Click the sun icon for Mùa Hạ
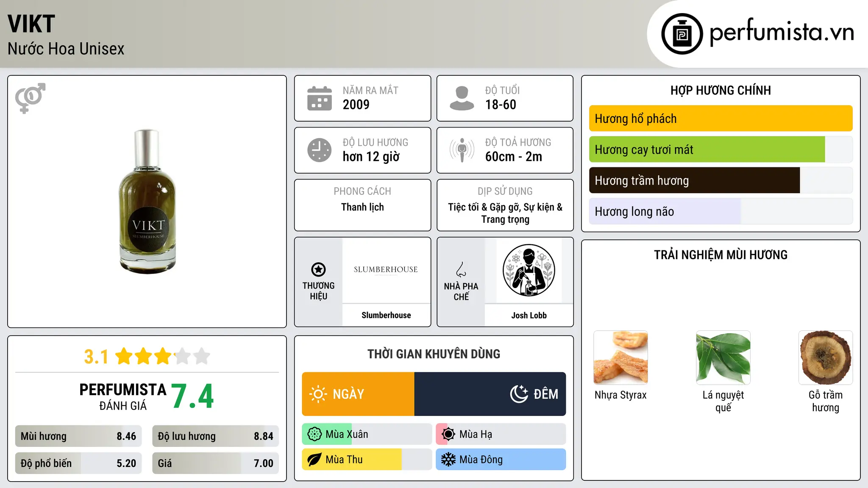Screen dimensions: 868x488 click(x=448, y=434)
